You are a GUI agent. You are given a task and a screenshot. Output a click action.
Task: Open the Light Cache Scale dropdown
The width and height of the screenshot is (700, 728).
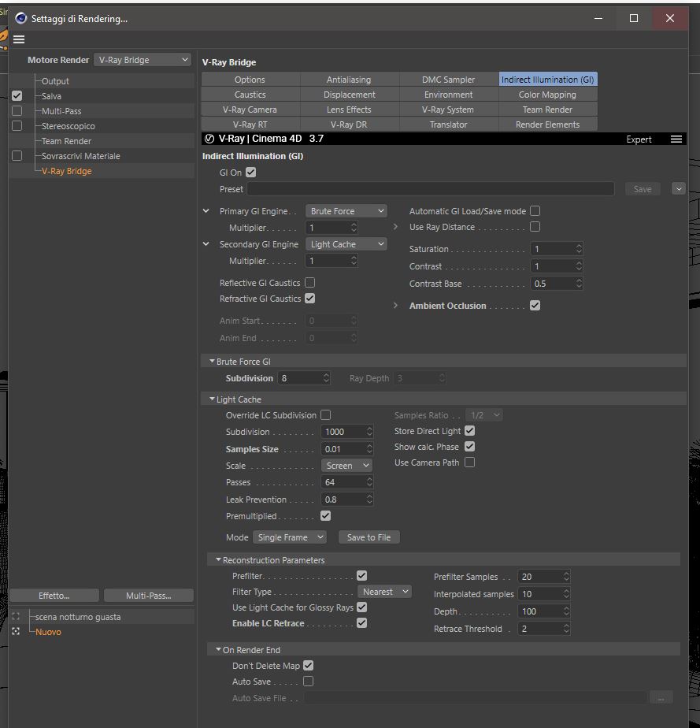click(346, 465)
